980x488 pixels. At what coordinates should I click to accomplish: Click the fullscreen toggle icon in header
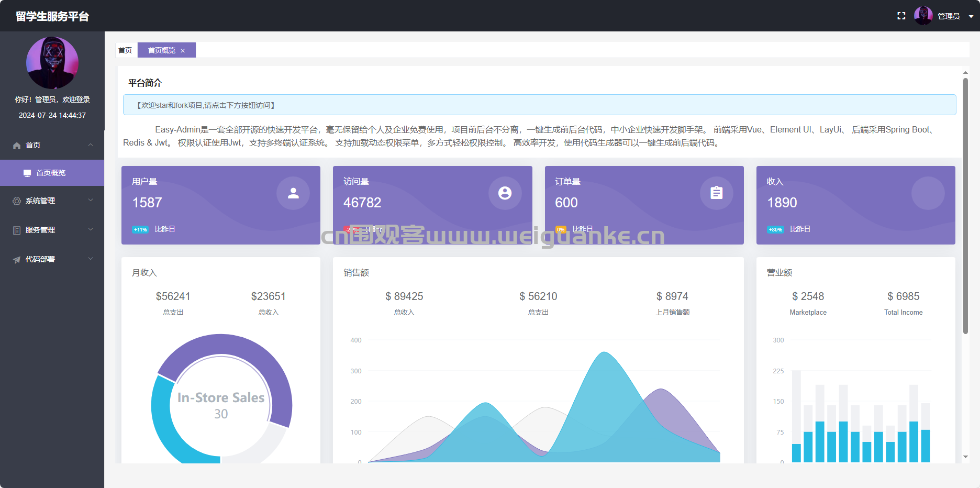point(901,16)
